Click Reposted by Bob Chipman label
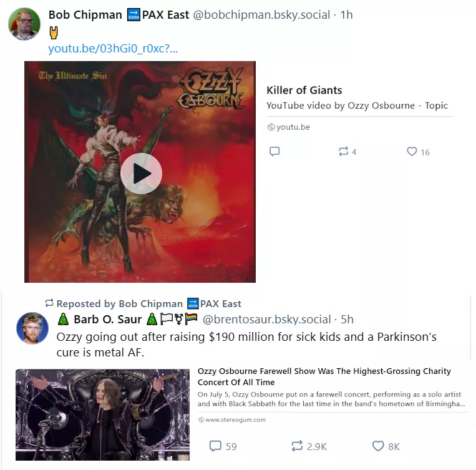This screenshot has height=470, width=476. (x=143, y=303)
